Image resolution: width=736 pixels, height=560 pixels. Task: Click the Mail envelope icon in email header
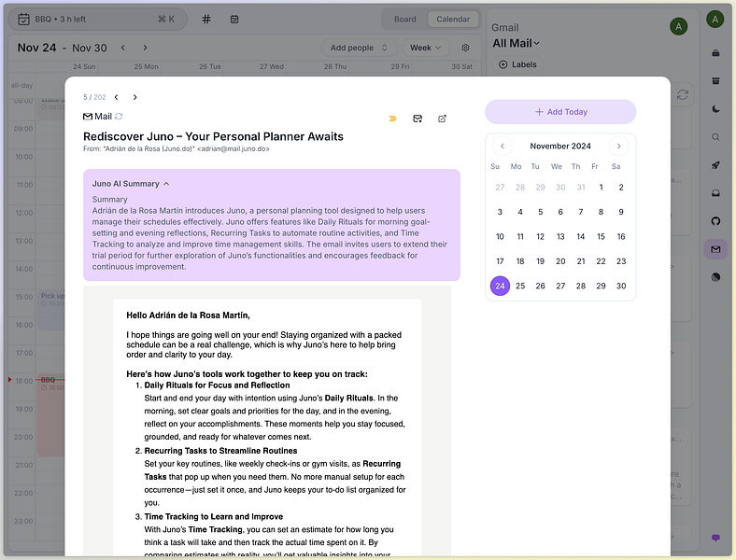pos(88,117)
